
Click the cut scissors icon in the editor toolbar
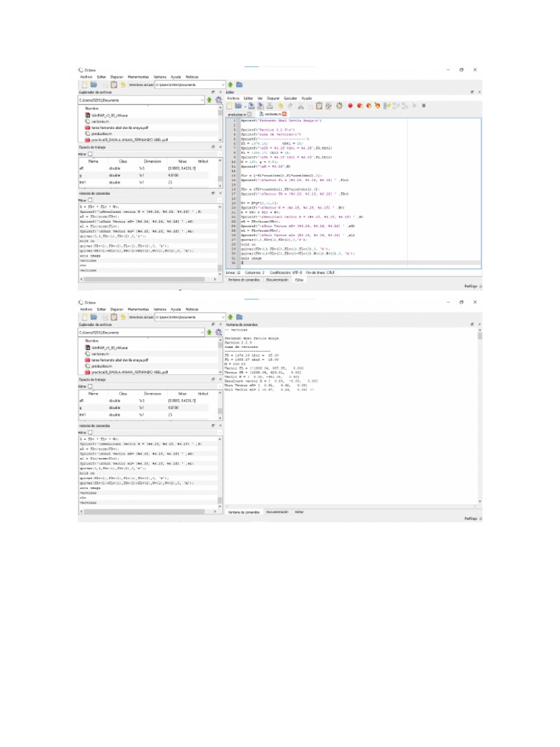(x=300, y=106)
